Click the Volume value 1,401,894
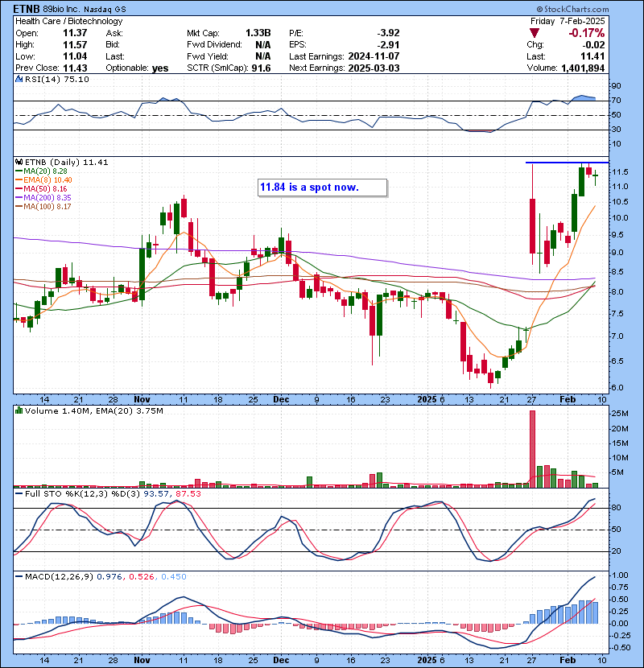 pos(583,68)
